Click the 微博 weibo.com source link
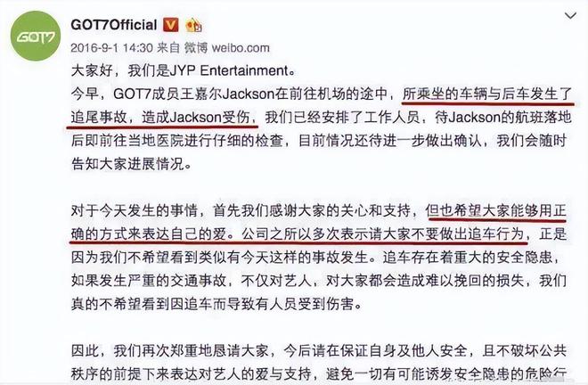 (227, 48)
